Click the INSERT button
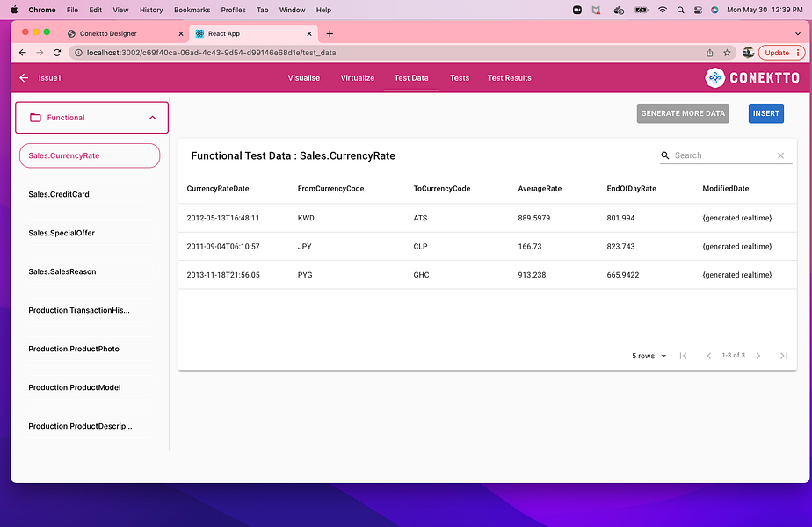The height and width of the screenshot is (527, 812). tap(766, 113)
